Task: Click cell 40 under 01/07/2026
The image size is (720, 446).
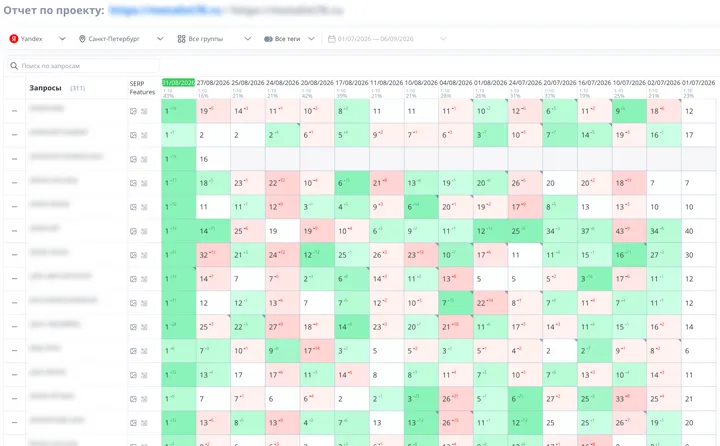Action: pos(698,231)
